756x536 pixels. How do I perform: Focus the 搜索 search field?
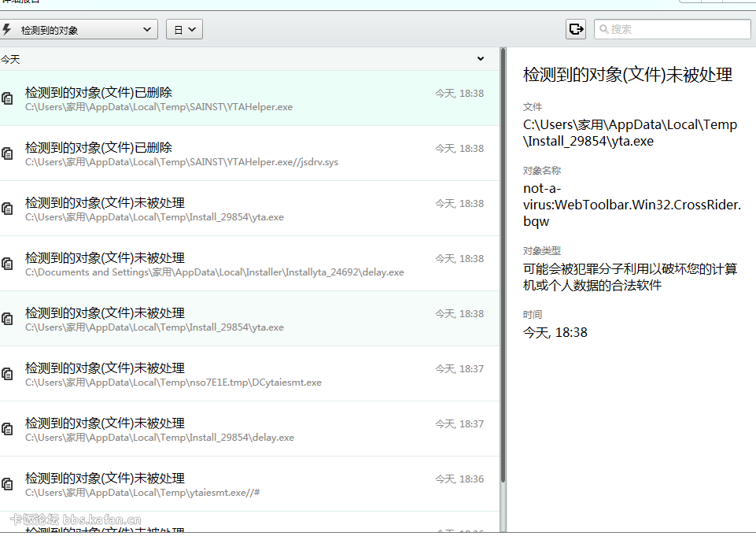[x=672, y=29]
